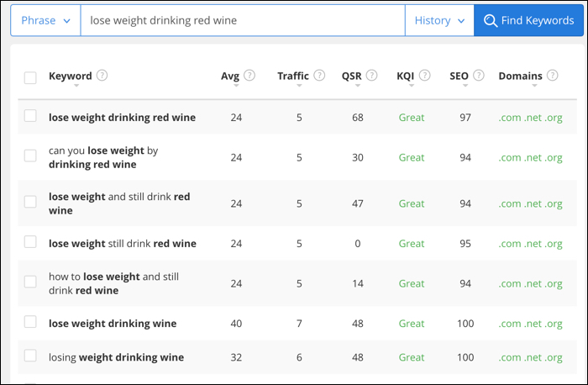Open 'lose weight still drink red wine' keyword
This screenshot has width=588, height=385.
pos(123,244)
